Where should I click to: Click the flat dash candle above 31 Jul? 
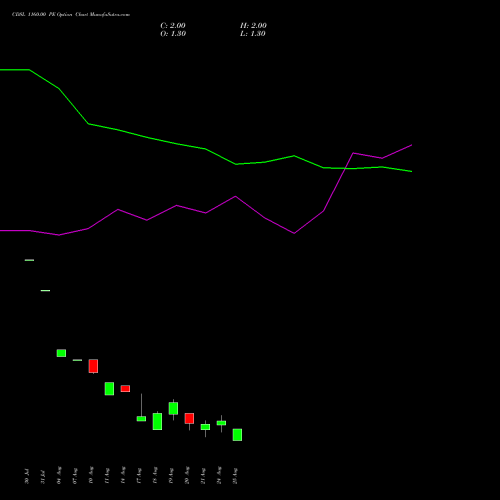[x=45, y=291]
